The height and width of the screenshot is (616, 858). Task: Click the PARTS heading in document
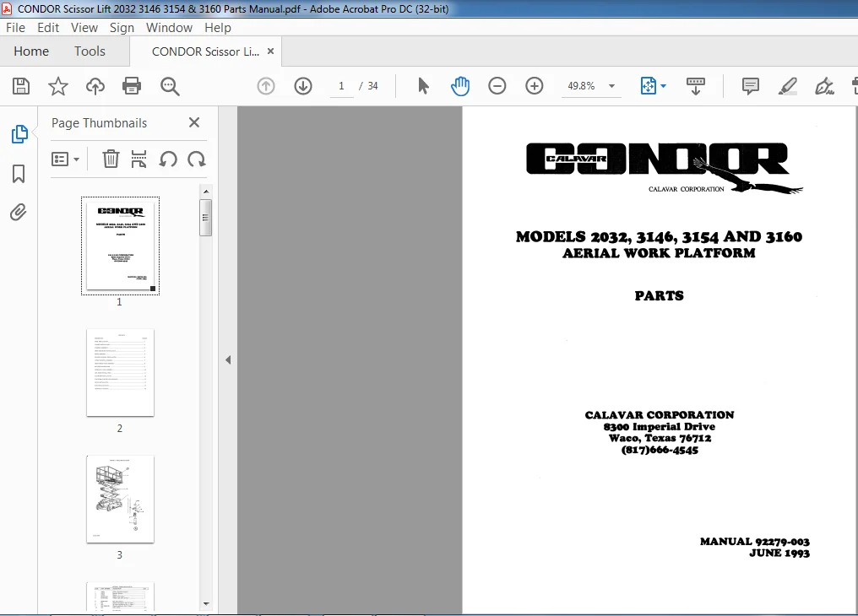[x=659, y=295]
